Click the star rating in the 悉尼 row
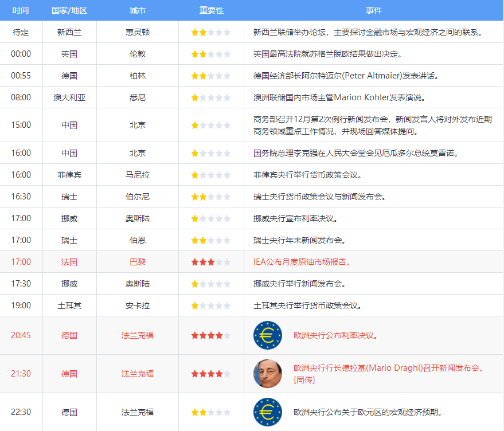 pos(211,97)
